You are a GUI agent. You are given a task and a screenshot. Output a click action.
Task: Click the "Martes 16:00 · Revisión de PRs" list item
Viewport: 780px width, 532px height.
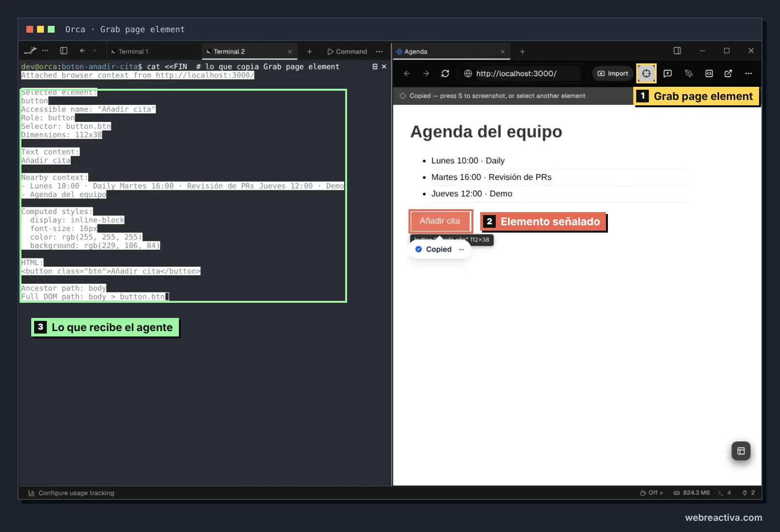[x=491, y=177]
